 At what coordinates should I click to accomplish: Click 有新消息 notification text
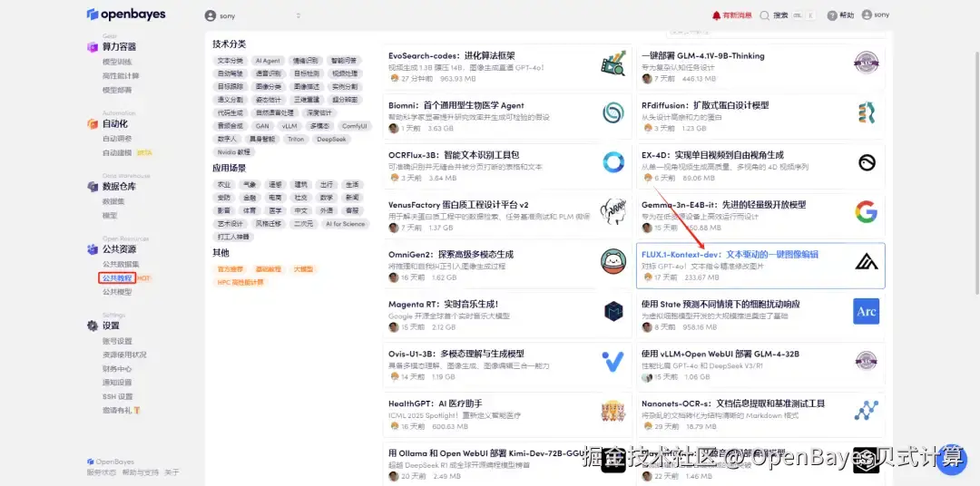tap(737, 15)
